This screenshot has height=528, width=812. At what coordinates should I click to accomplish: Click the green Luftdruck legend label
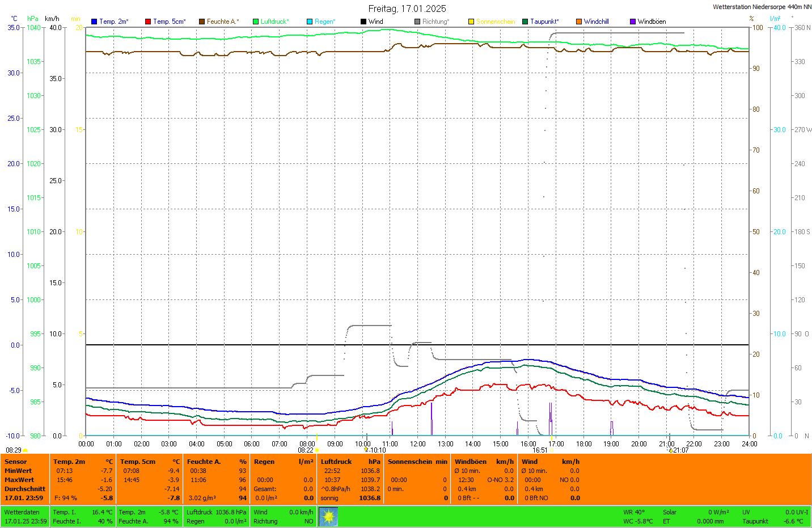click(274, 22)
